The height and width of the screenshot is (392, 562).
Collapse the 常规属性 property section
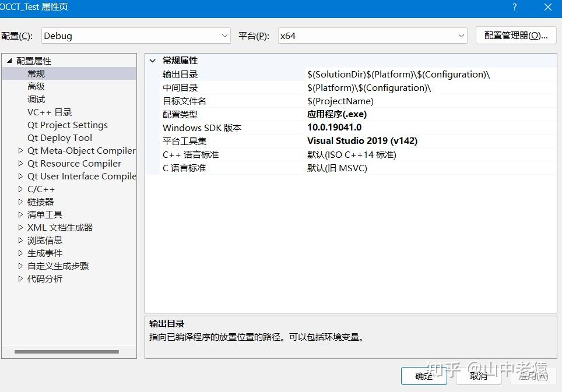(153, 60)
